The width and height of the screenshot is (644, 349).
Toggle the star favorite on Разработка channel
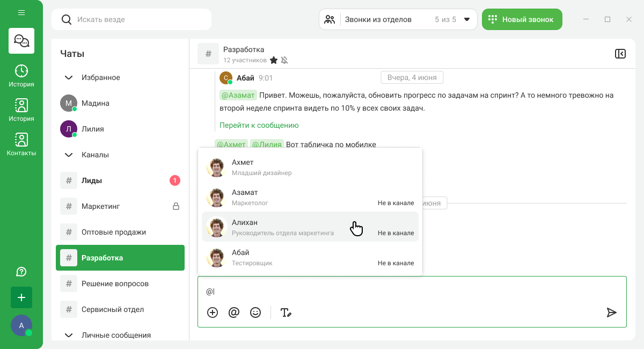(x=274, y=60)
